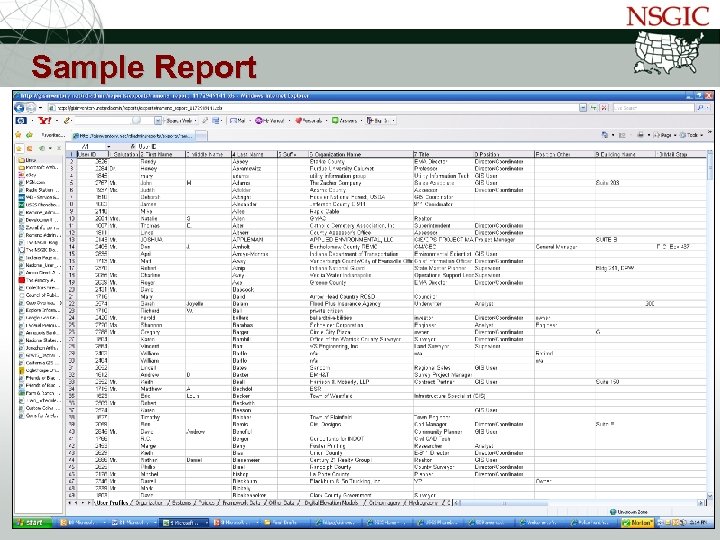Image resolution: width=720 pixels, height=540 pixels.
Task: Select the Digital Elevation Models sheet tab
Action: point(332,503)
